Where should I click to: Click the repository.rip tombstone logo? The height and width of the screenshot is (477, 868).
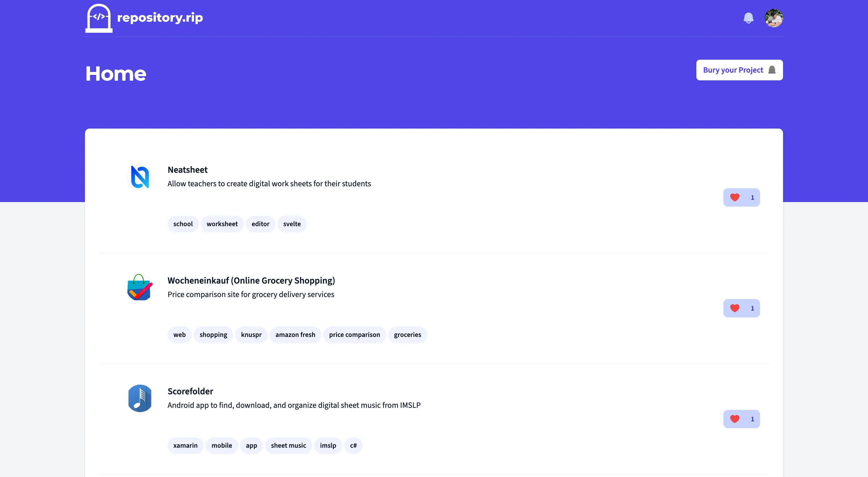98,18
